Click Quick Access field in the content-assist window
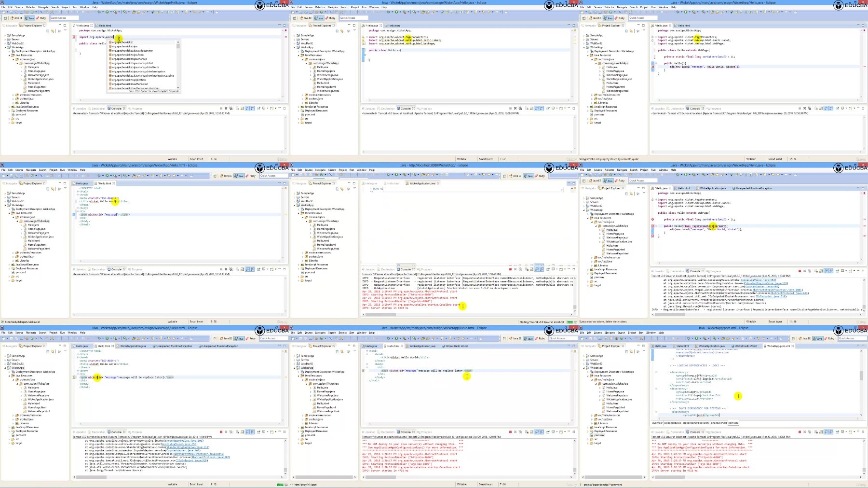Image resolution: width=868 pixels, height=488 pixels. point(64,18)
